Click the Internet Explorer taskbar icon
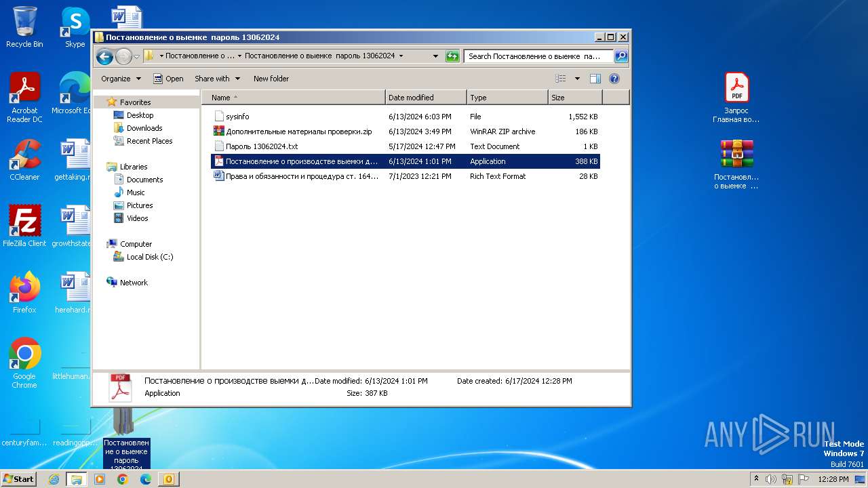Viewport: 868px width, 488px height. pyautogui.click(x=54, y=479)
